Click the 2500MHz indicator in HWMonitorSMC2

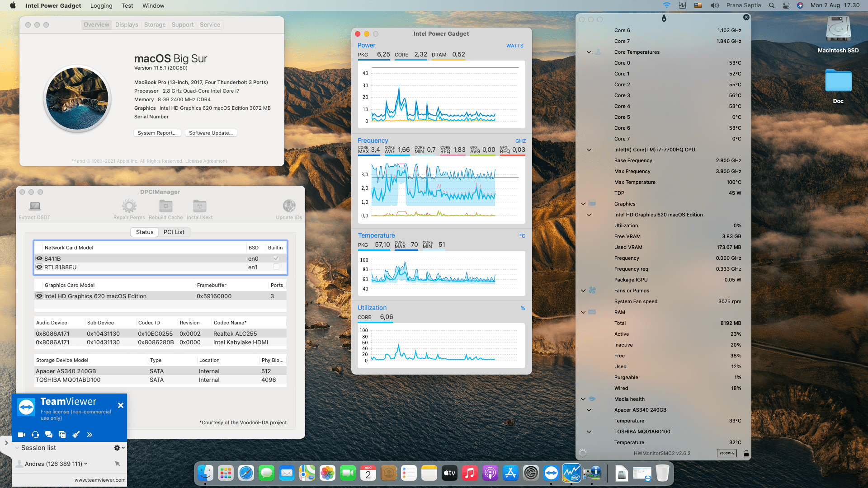click(727, 453)
